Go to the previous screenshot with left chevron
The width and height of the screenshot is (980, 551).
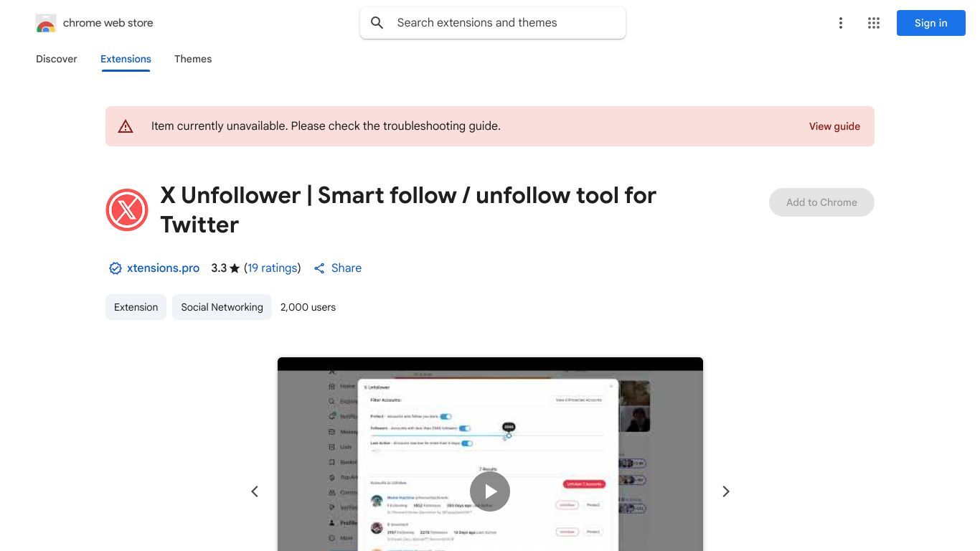[x=255, y=491]
